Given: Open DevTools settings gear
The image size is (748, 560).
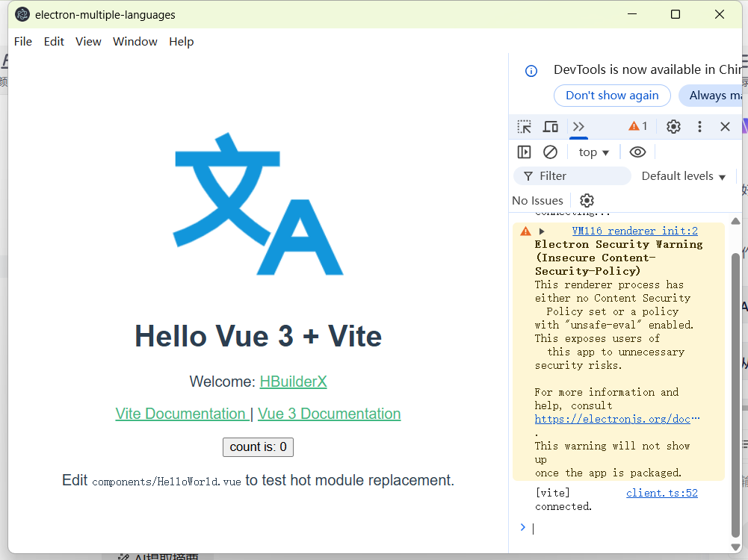Looking at the screenshot, I should pos(673,127).
